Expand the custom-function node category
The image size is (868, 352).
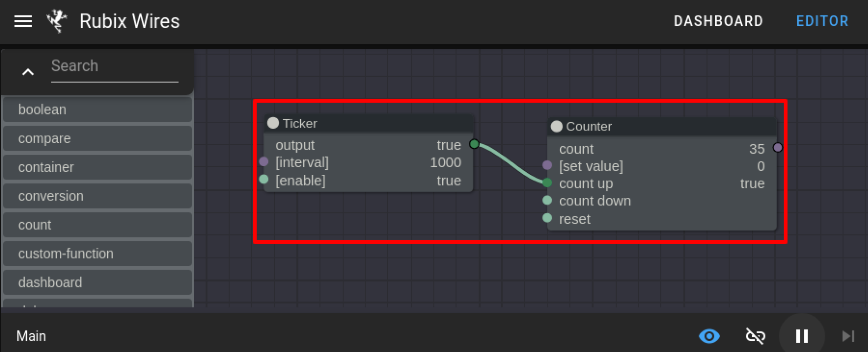click(98, 254)
